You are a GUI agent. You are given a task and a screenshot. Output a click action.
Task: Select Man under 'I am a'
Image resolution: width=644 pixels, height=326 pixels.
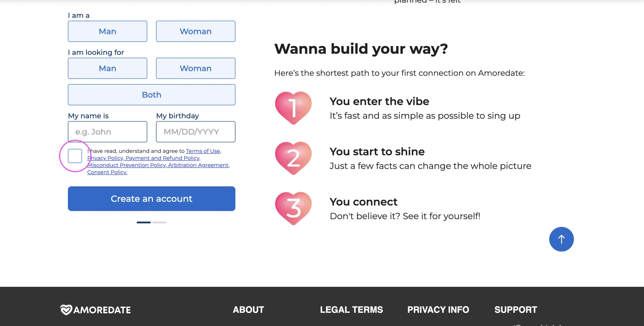click(107, 31)
